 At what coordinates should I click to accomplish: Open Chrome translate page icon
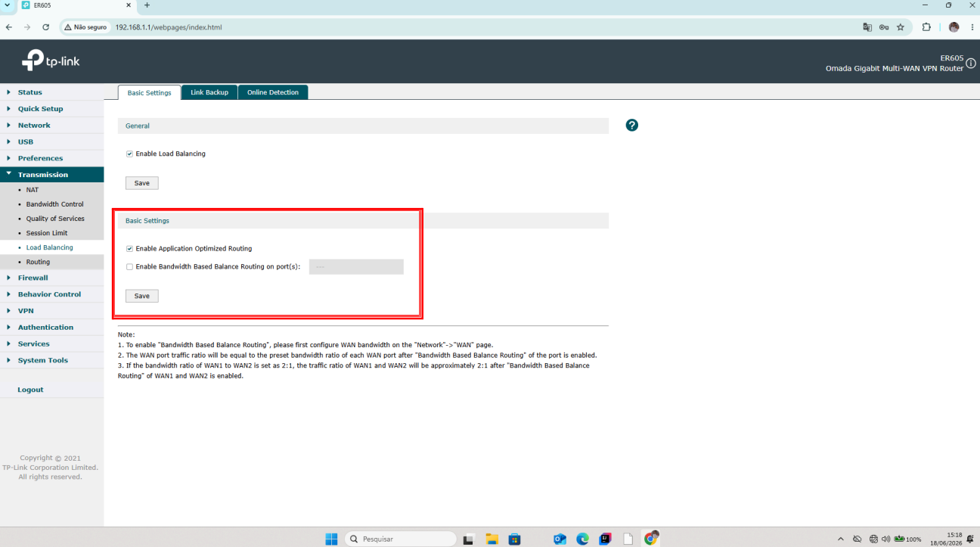867,27
